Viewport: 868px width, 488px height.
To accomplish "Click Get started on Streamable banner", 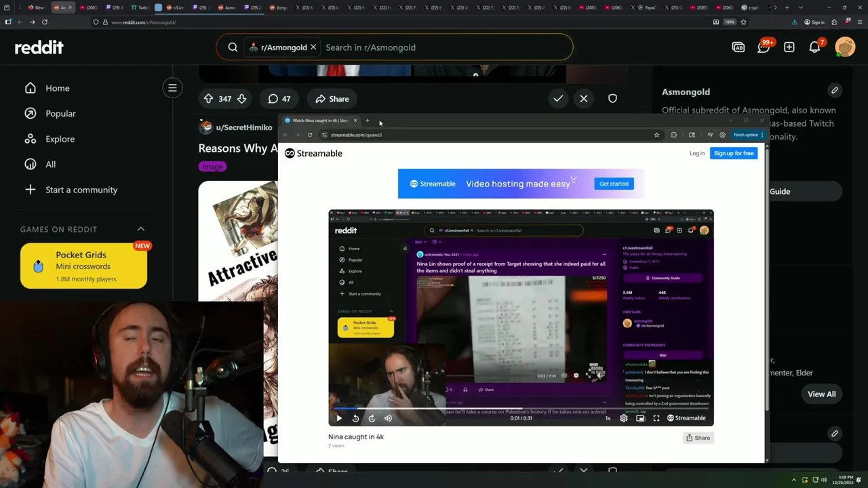I will point(614,184).
